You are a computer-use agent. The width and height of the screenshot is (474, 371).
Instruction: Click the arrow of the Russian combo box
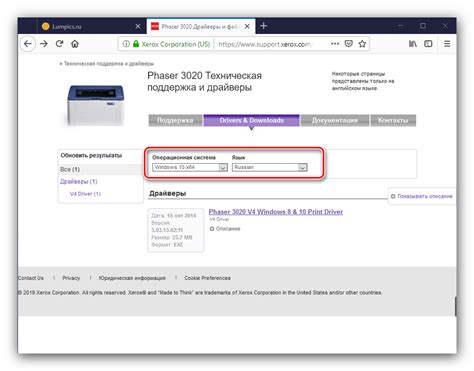point(303,167)
